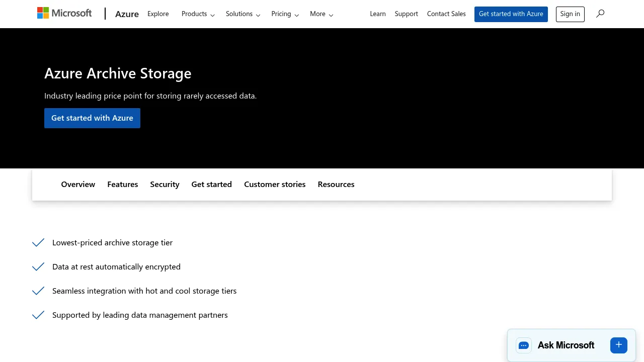Click the Ask Microsoft chat bubble icon

[524, 345]
